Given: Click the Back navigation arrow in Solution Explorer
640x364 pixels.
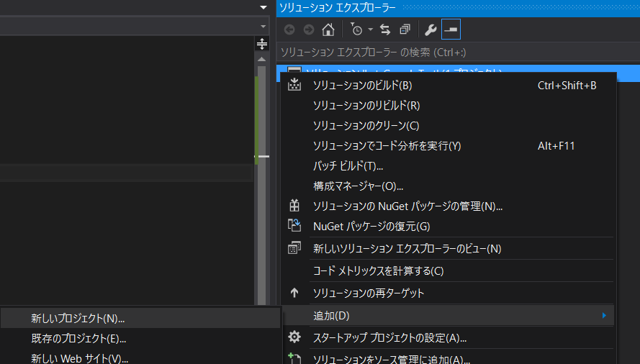Looking at the screenshot, I should 289,29.
